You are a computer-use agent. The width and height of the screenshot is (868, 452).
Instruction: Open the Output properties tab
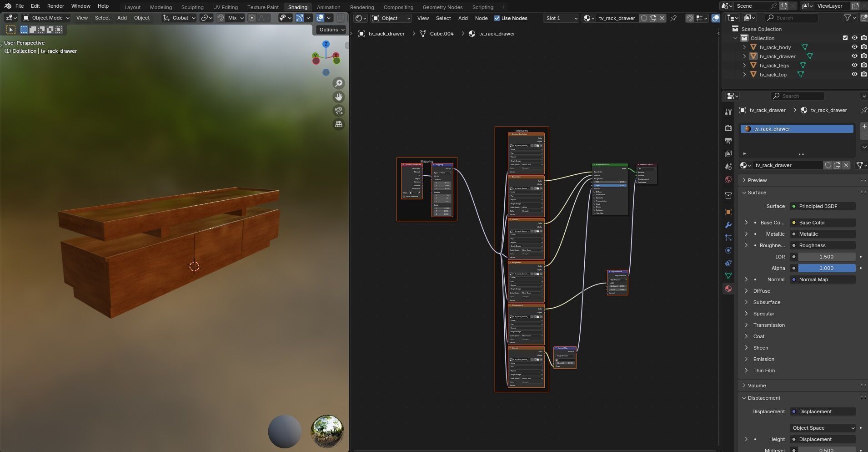click(x=728, y=141)
